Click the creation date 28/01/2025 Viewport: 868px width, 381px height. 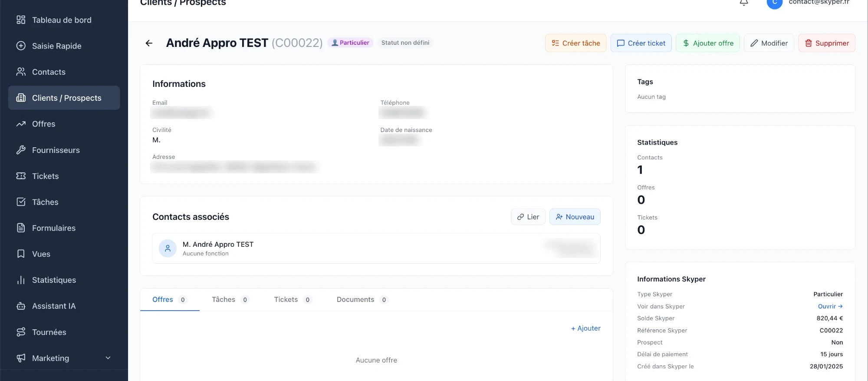pyautogui.click(x=826, y=367)
